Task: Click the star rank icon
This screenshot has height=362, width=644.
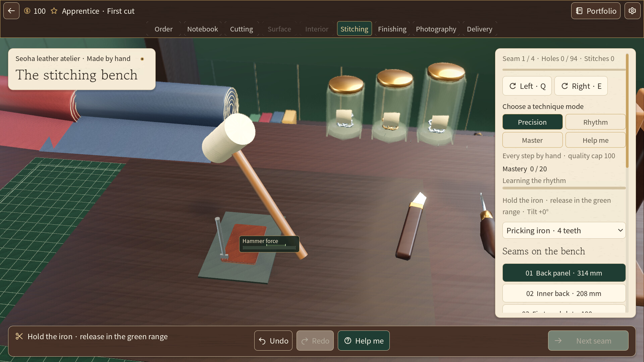Action: tap(54, 11)
